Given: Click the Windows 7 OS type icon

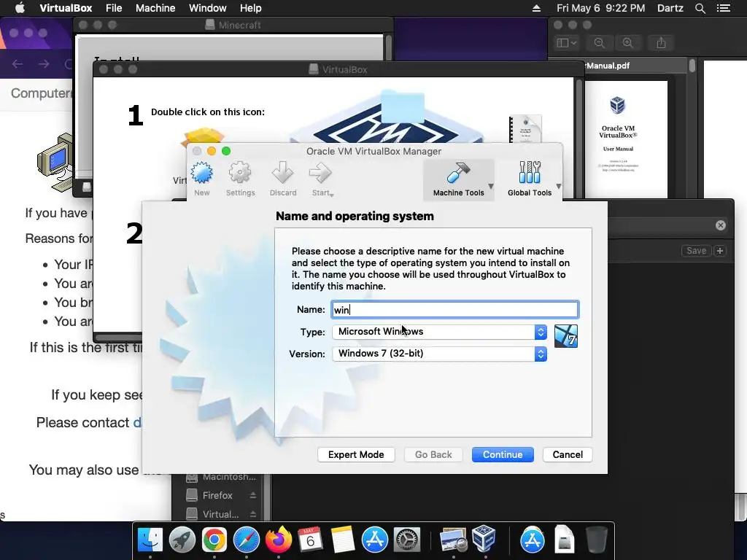Looking at the screenshot, I should coord(566,336).
